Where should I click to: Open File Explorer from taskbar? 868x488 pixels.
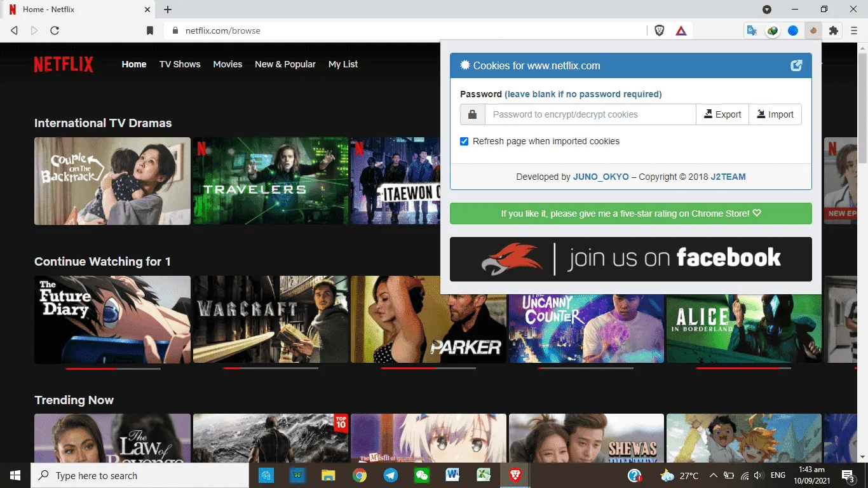(x=328, y=475)
